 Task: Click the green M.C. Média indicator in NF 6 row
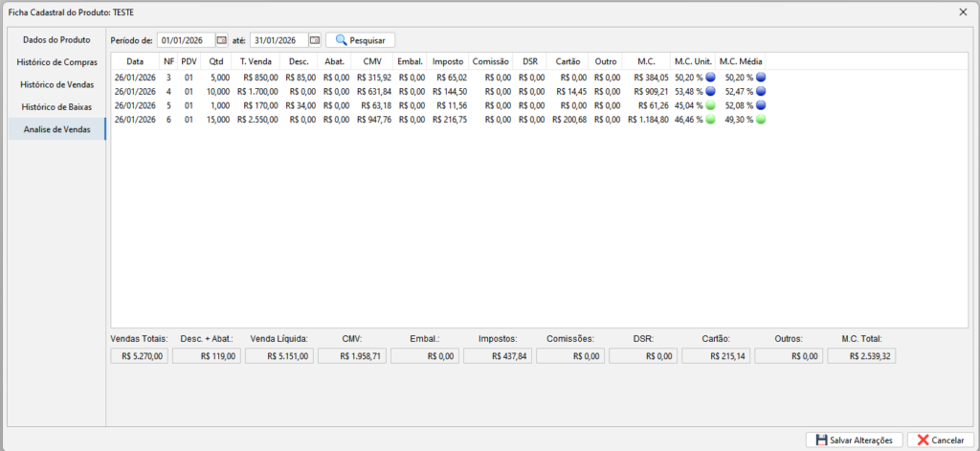pyautogui.click(x=762, y=120)
